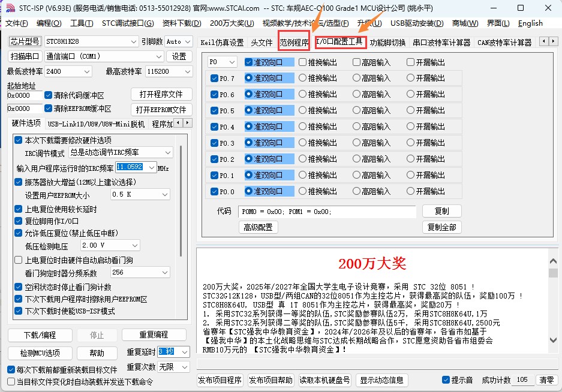Click the 读取本机硬盘号 button
Image resolution: width=562 pixels, height=392 pixels.
[x=324, y=380]
